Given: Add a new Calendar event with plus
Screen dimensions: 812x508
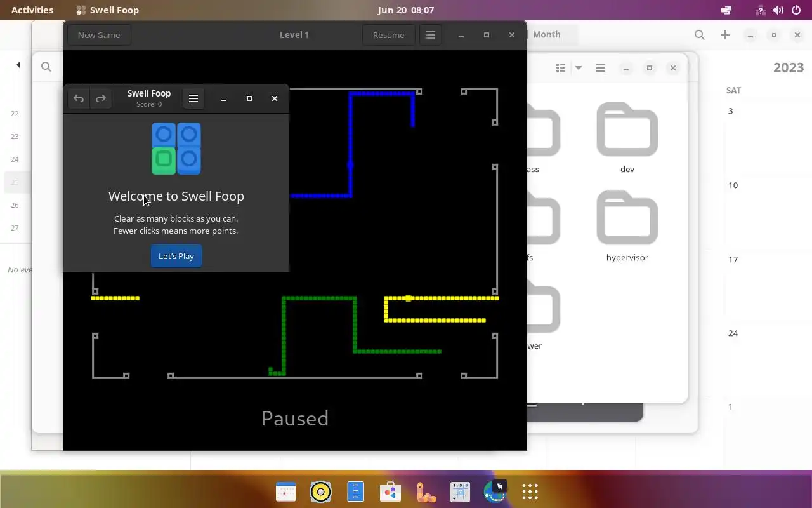Looking at the screenshot, I should pyautogui.click(x=725, y=35).
